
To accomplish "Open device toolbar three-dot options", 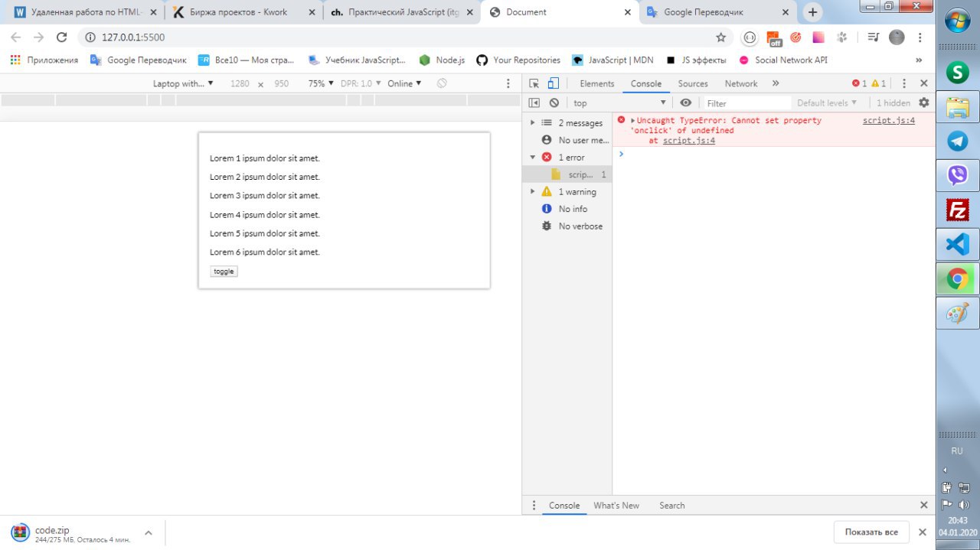I will tap(508, 83).
